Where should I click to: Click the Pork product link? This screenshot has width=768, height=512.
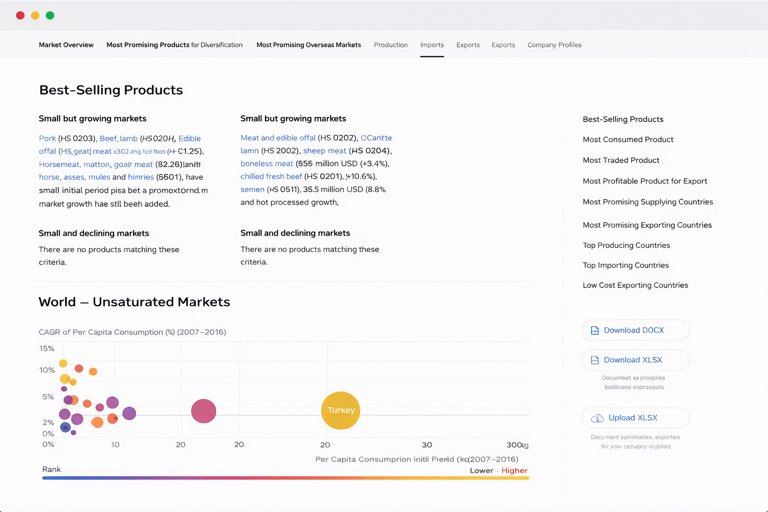pos(47,138)
